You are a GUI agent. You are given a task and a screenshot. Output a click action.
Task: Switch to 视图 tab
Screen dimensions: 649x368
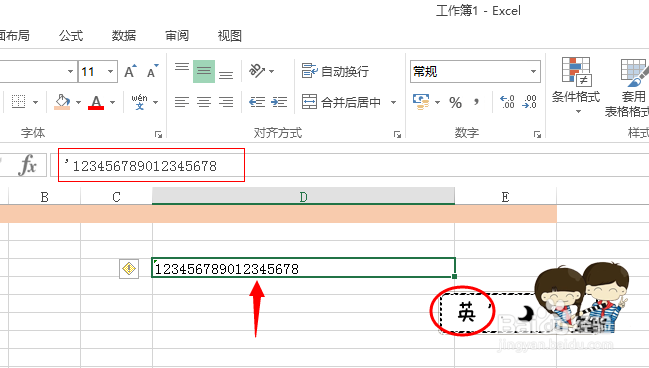pyautogui.click(x=230, y=36)
